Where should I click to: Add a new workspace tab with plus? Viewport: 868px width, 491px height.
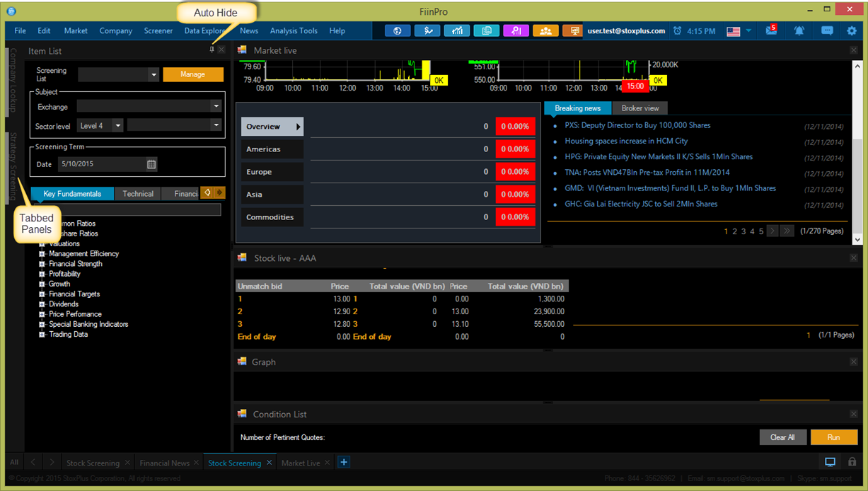[344, 462]
